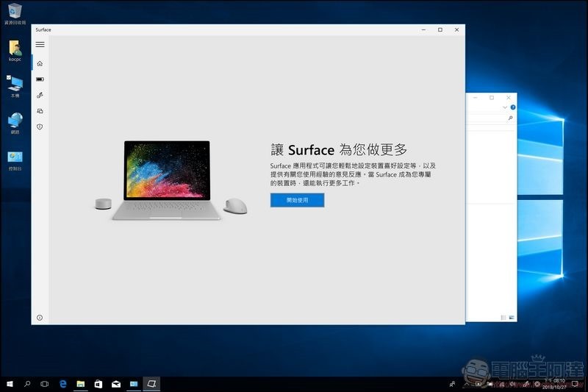
Task: Close the background Explorer window
Action: pyautogui.click(x=509, y=98)
